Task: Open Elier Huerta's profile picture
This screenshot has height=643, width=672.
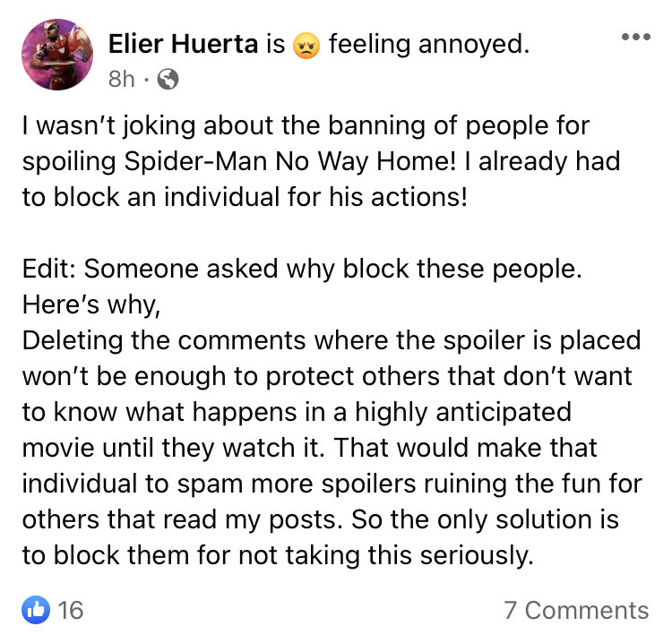Action: pos(57,56)
